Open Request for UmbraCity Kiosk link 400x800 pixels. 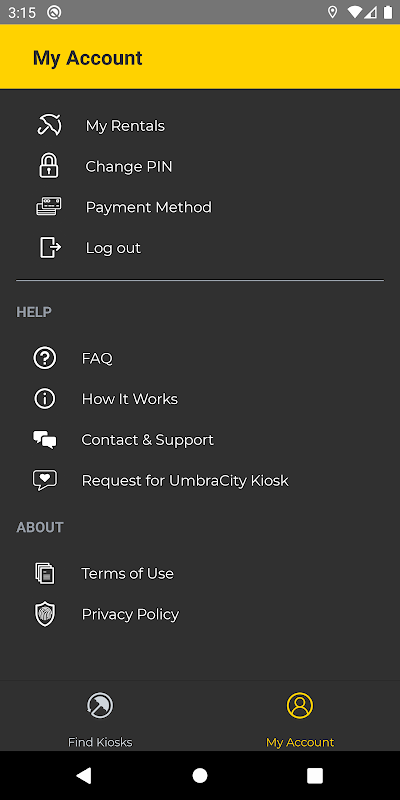pos(185,481)
